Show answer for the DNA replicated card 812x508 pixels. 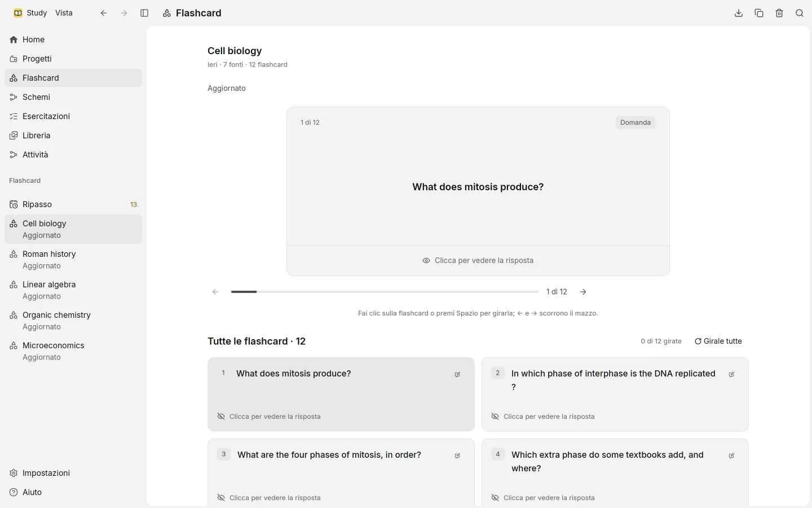point(543,417)
